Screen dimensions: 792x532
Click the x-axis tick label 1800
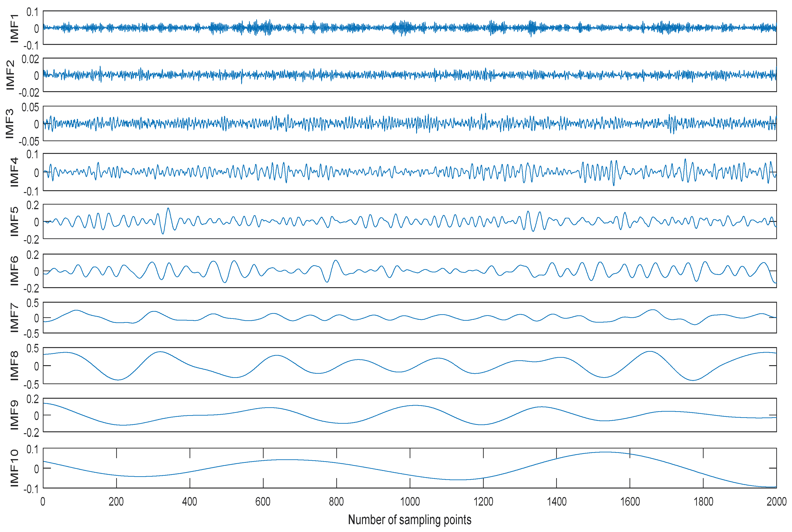click(703, 501)
